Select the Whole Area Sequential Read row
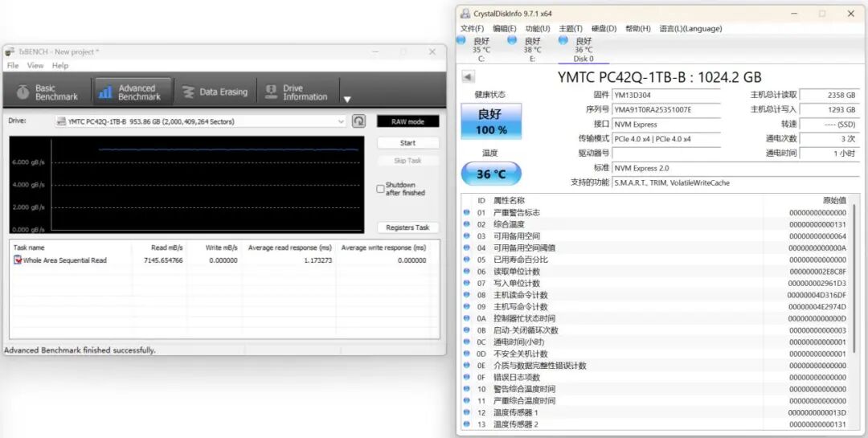The height and width of the screenshot is (438, 868). [x=224, y=260]
